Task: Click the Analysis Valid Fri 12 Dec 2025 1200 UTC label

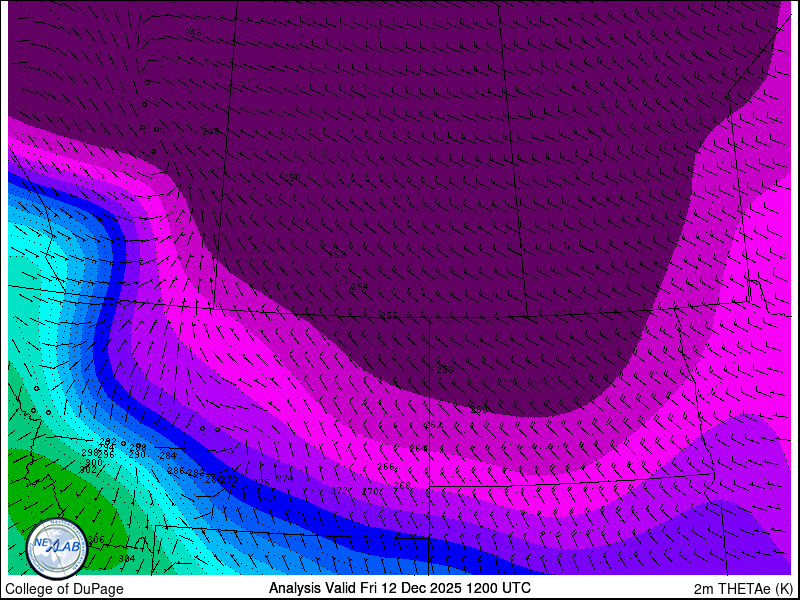Action: 400,588
